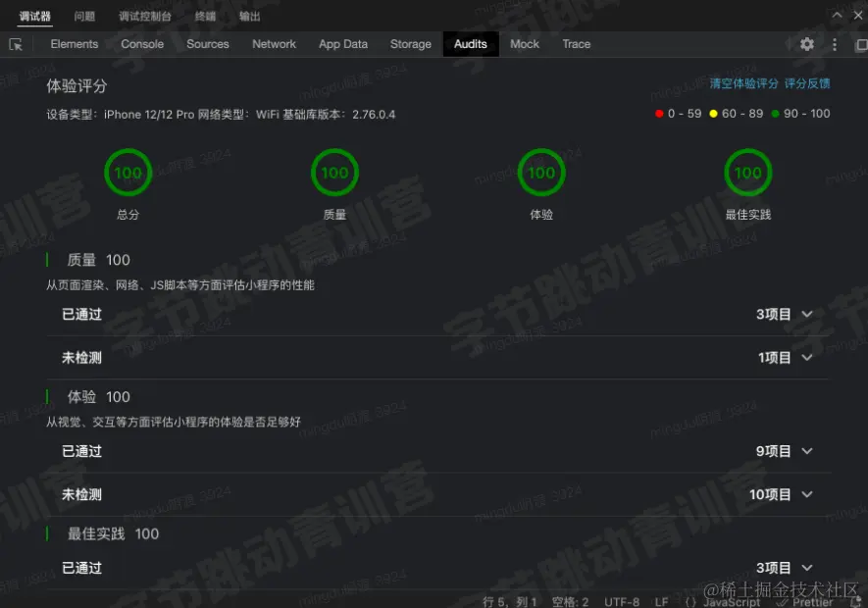Open the Mock panel tab
The width and height of the screenshot is (868, 608).
[525, 44]
